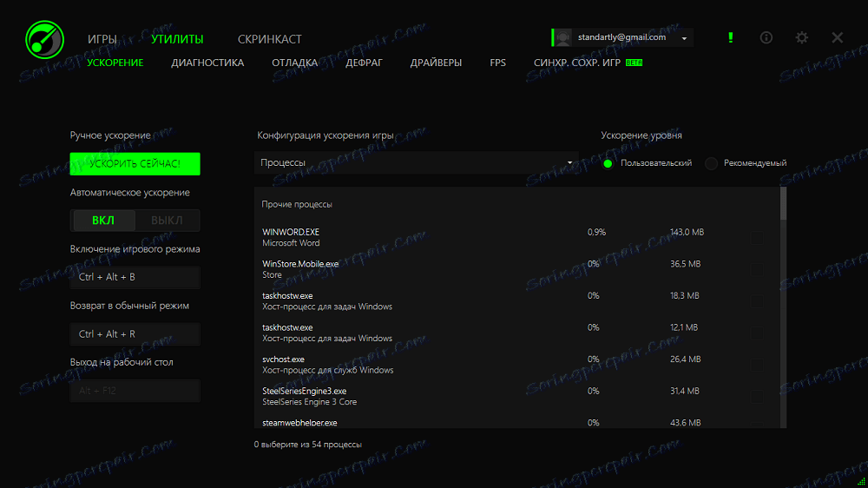Viewport: 868px width, 488px height.
Task: Check the WINWORD.EXE process checkbox
Action: pos(757,238)
